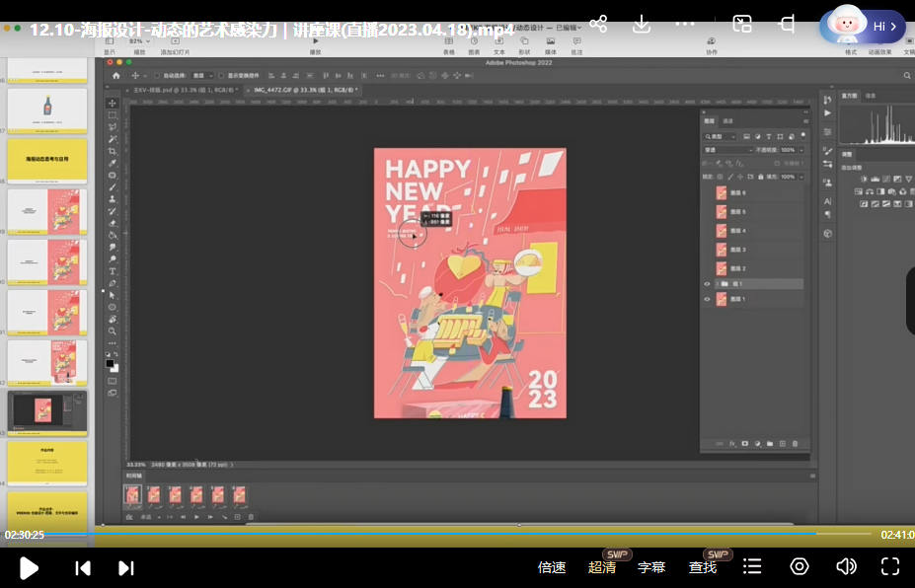The height and width of the screenshot is (588, 915).
Task: Open the layer blend mode dropdown
Action: pos(726,150)
